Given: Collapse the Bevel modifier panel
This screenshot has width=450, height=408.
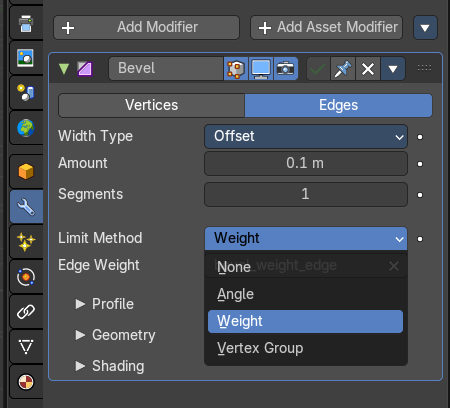Looking at the screenshot, I should tap(64, 69).
